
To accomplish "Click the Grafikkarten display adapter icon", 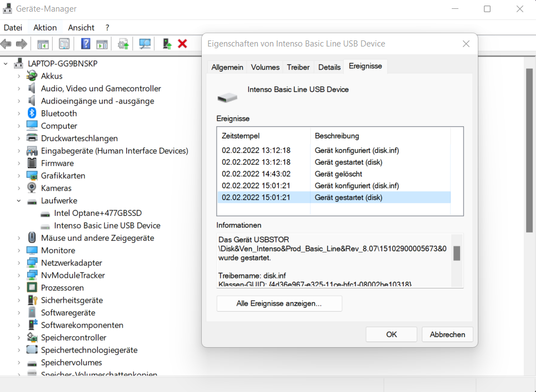I will point(32,176).
